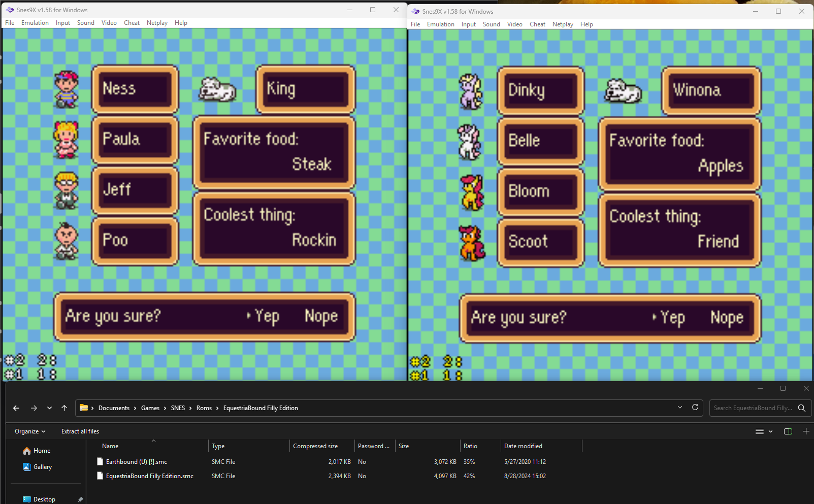Select Nope in the right game window
The image size is (814, 504).
tap(727, 318)
